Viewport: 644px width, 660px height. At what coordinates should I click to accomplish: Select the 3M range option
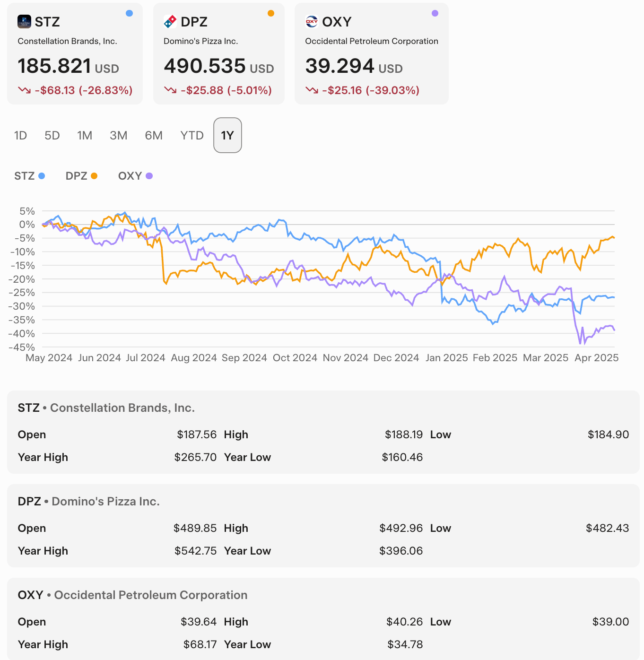click(x=118, y=135)
